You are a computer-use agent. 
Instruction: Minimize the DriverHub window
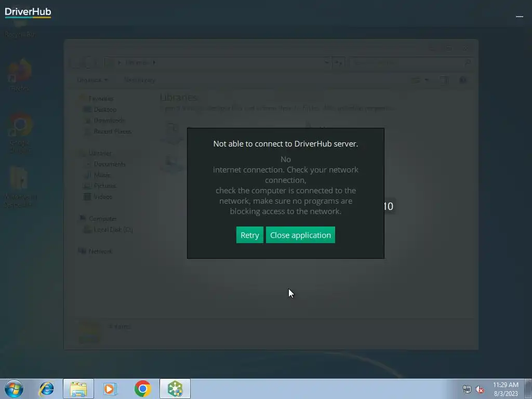(519, 16)
